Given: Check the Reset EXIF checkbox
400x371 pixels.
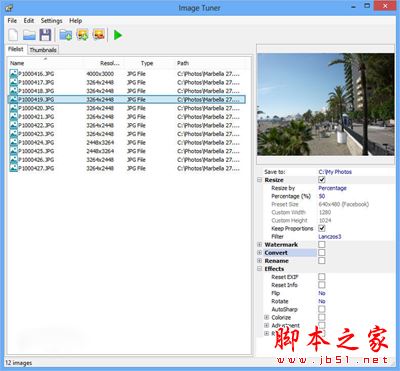Looking at the screenshot, I should [322, 277].
